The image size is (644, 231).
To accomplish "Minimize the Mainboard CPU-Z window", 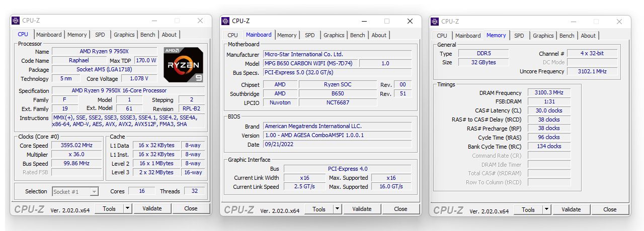I will [363, 21].
